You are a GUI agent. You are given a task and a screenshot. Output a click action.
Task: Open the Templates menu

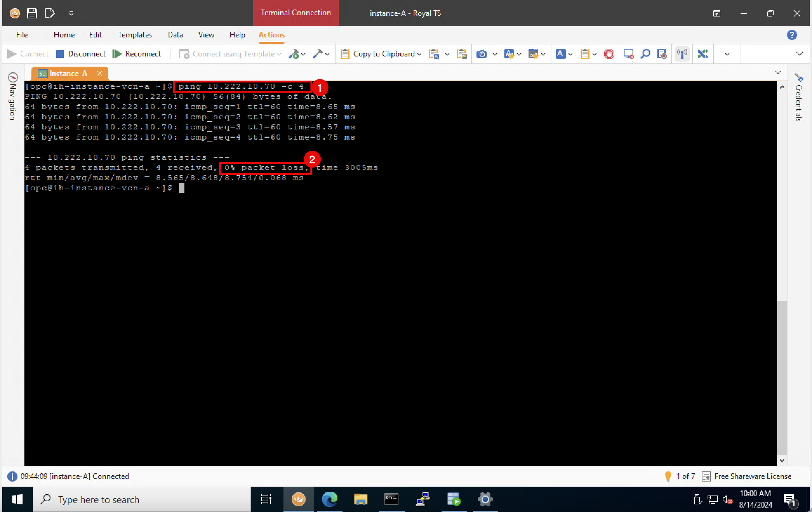(135, 35)
